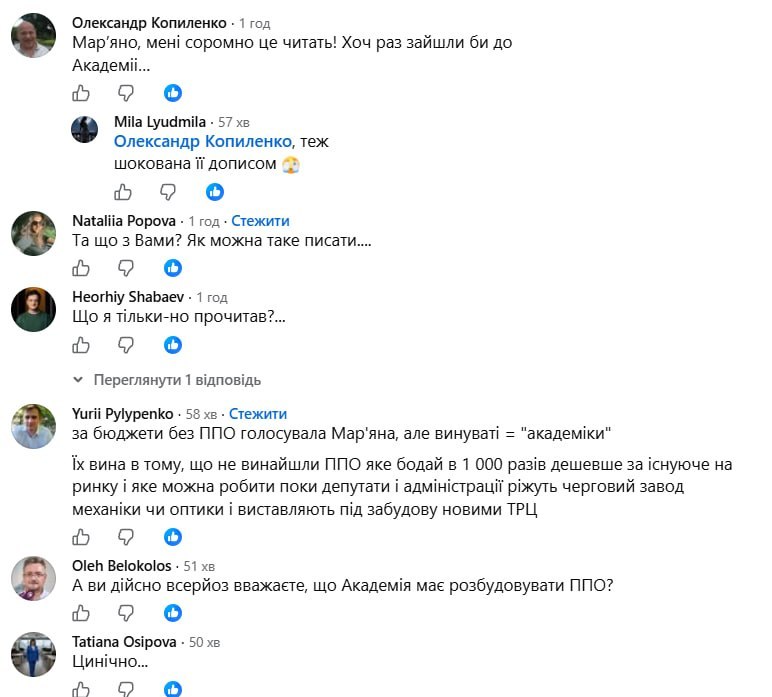Thumbs up Tatiana Osipova's comment
The height and width of the screenshot is (697, 772).
tap(81, 689)
